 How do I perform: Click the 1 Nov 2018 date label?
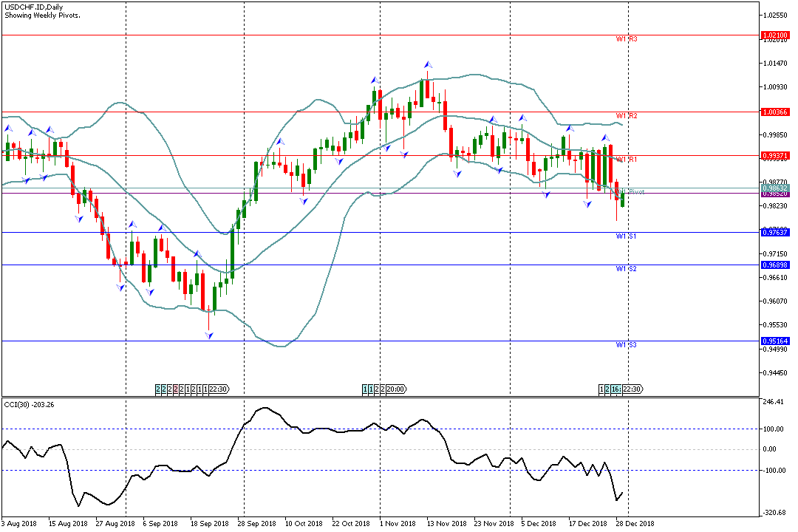tap(398, 524)
